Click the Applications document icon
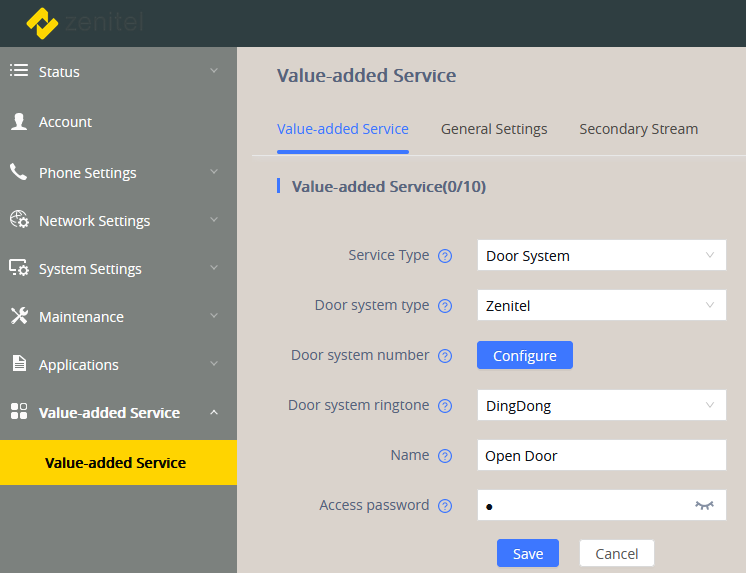The width and height of the screenshot is (746, 573). pyautogui.click(x=18, y=364)
